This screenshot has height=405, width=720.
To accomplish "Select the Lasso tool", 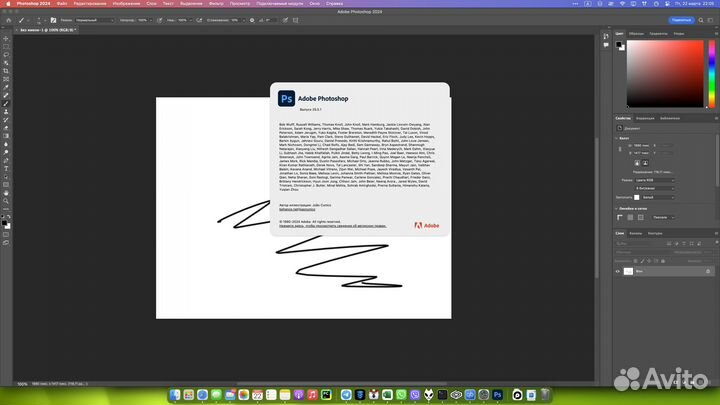I will click(x=6, y=55).
